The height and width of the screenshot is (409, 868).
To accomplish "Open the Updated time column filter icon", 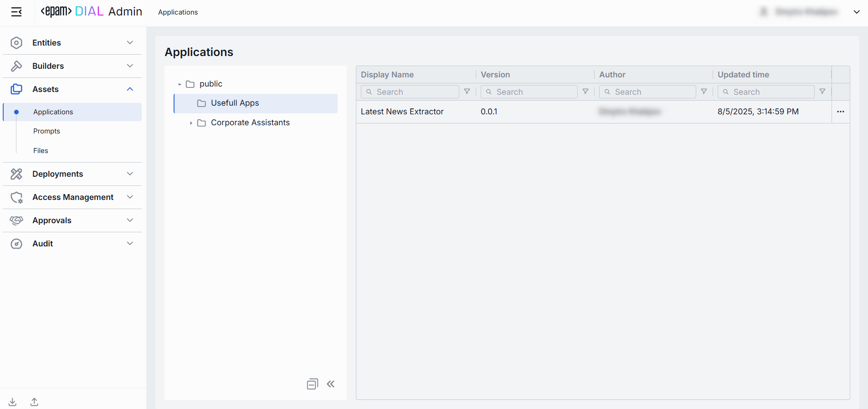I will coord(822,92).
